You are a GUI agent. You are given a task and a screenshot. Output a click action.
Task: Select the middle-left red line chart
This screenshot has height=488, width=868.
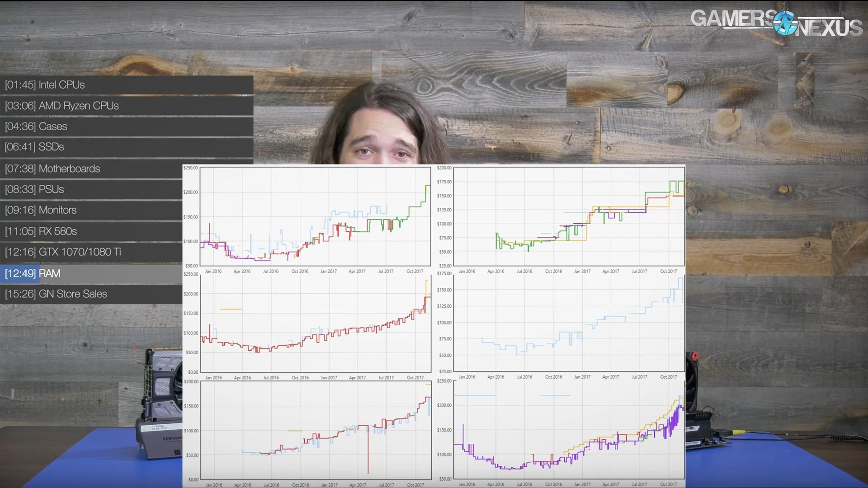point(315,323)
